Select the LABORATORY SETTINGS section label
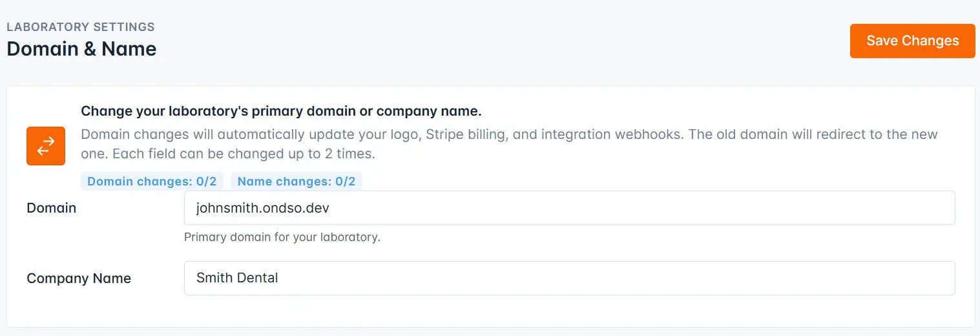Viewport: 980px width, 336px height. 81,27
